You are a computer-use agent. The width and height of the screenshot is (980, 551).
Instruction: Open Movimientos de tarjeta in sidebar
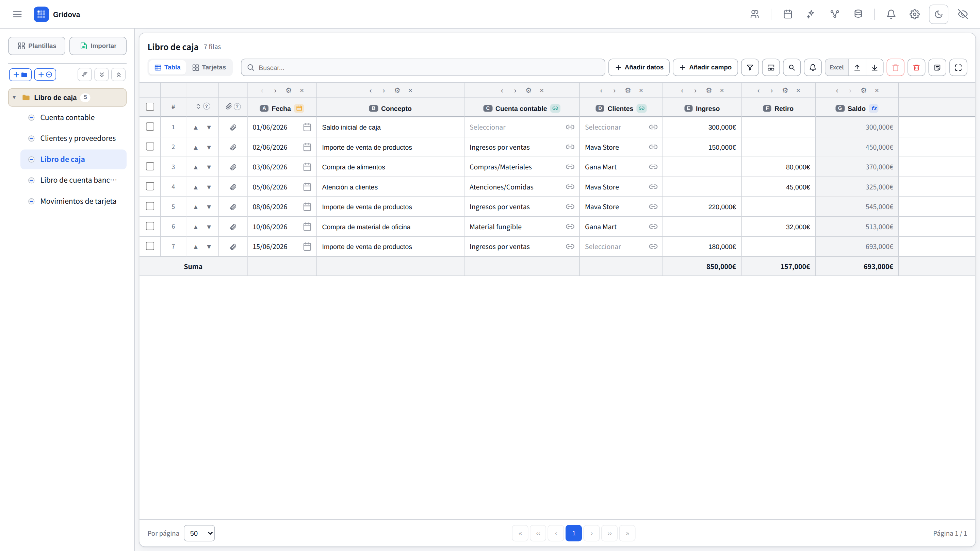pyautogui.click(x=78, y=201)
